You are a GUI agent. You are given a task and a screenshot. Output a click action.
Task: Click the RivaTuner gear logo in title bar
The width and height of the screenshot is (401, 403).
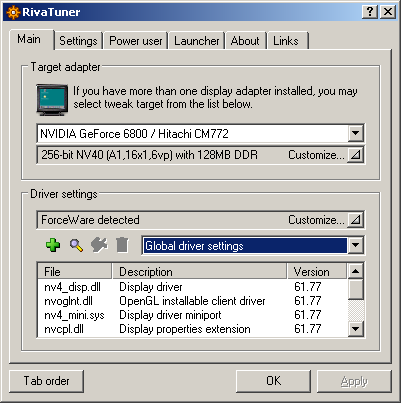click(13, 12)
